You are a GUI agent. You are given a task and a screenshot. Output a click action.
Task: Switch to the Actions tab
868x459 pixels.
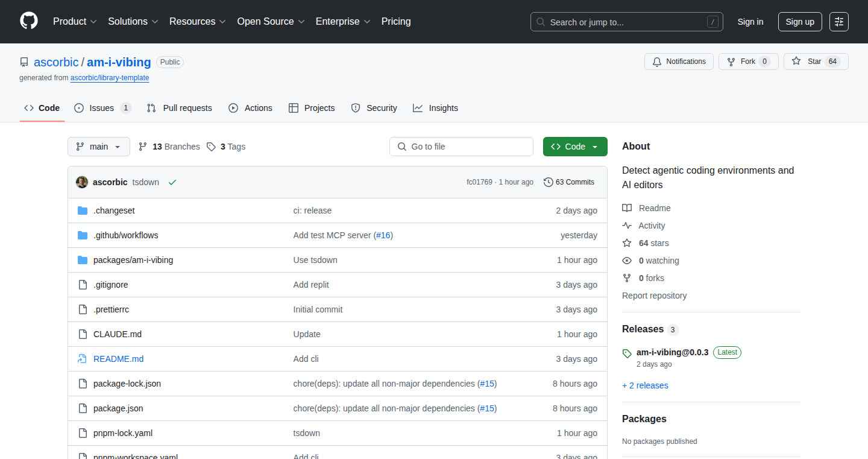click(250, 108)
